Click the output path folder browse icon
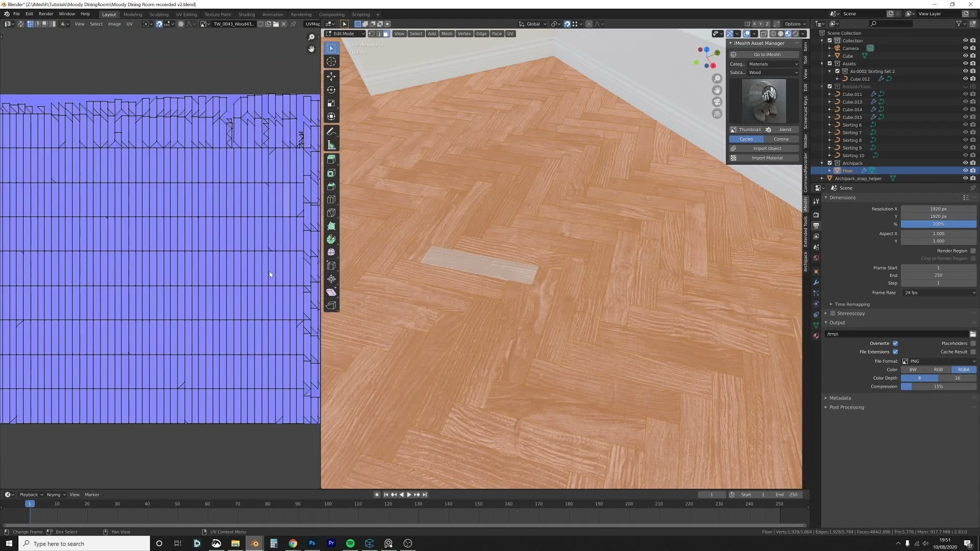 [973, 334]
